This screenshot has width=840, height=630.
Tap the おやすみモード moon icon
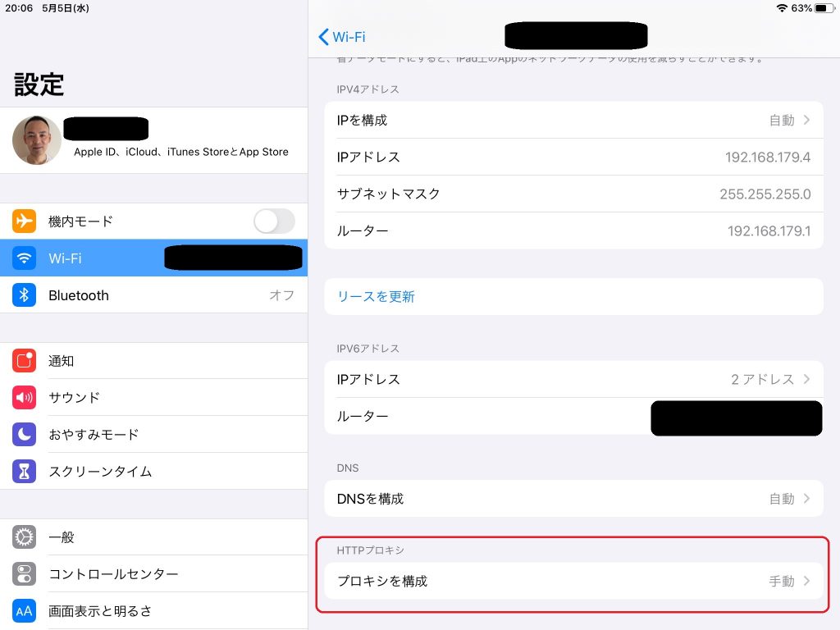(25, 435)
